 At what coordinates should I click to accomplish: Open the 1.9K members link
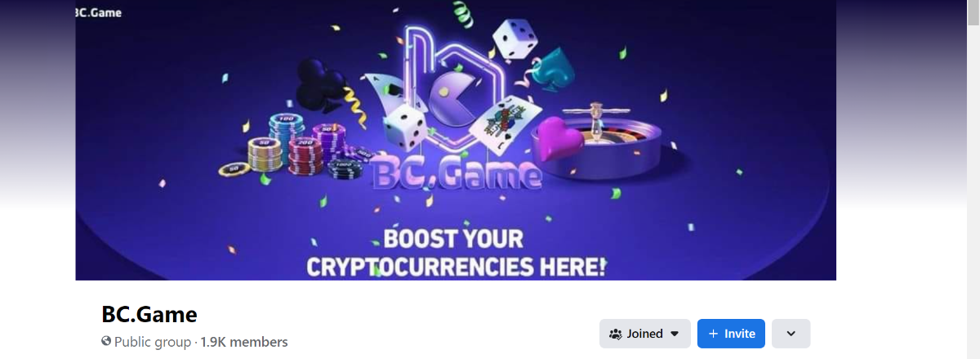pos(244,342)
